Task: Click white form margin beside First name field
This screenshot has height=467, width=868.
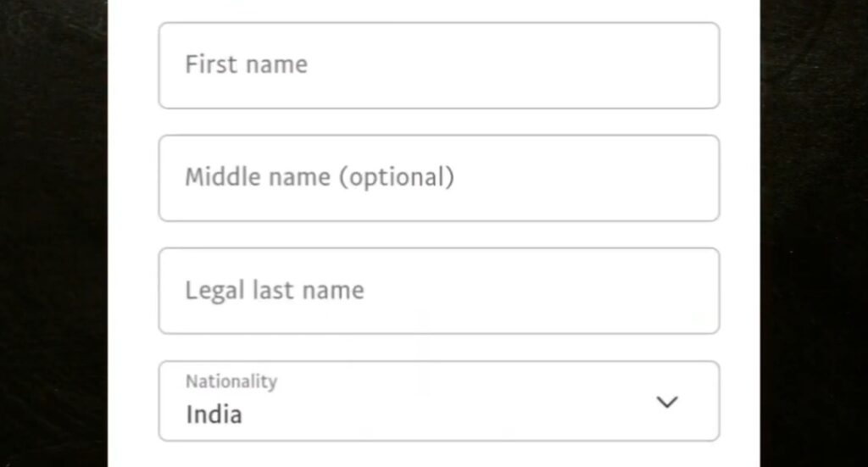Action: coord(133,65)
